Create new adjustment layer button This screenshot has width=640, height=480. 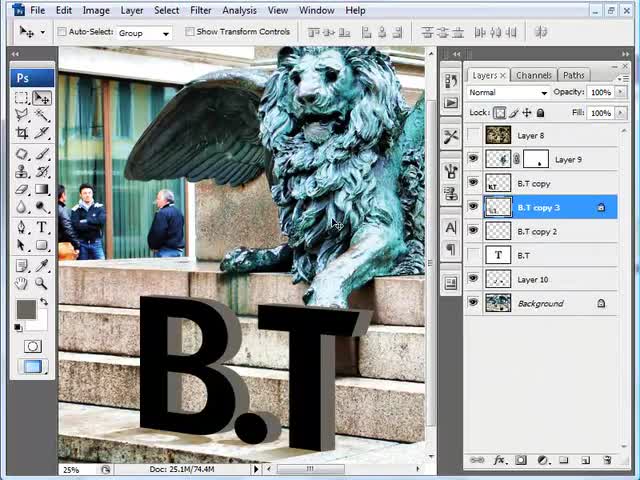point(542,460)
